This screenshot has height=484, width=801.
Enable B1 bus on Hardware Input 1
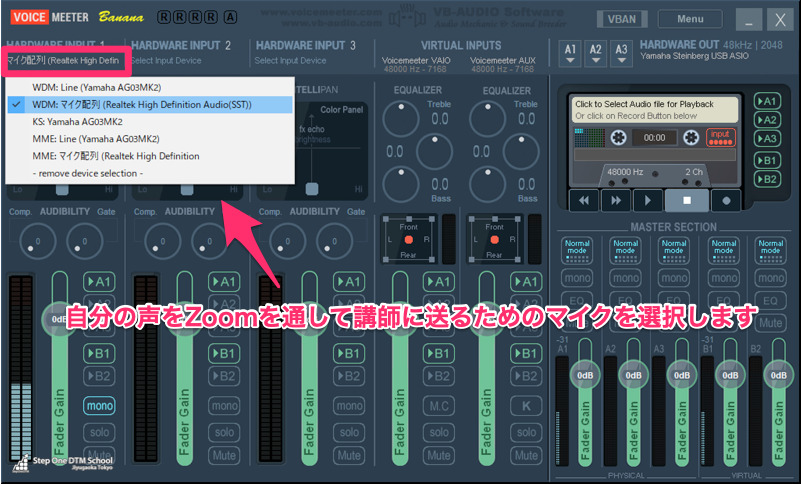pyautogui.click(x=99, y=354)
